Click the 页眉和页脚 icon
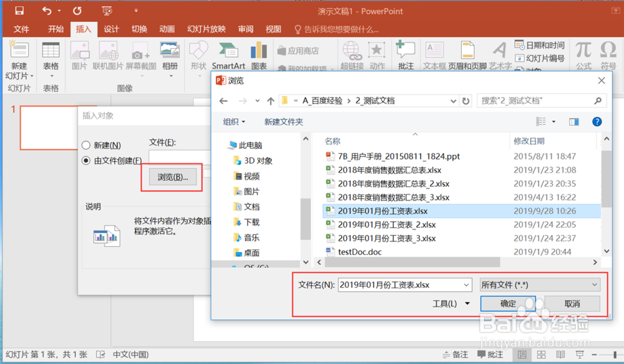 coord(467,51)
